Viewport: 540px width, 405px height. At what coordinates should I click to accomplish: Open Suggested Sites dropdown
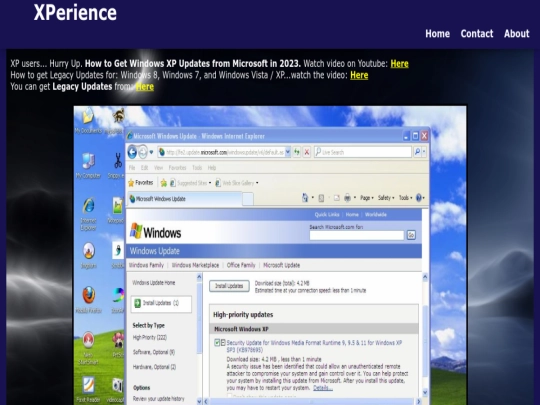190,183
